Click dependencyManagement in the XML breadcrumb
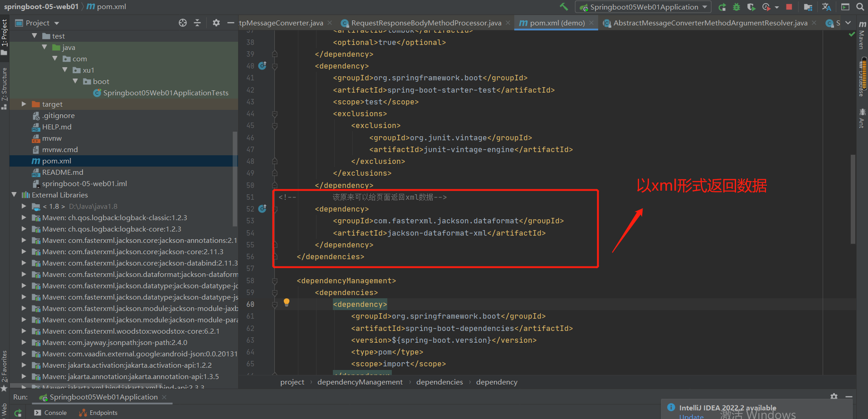 click(x=360, y=382)
